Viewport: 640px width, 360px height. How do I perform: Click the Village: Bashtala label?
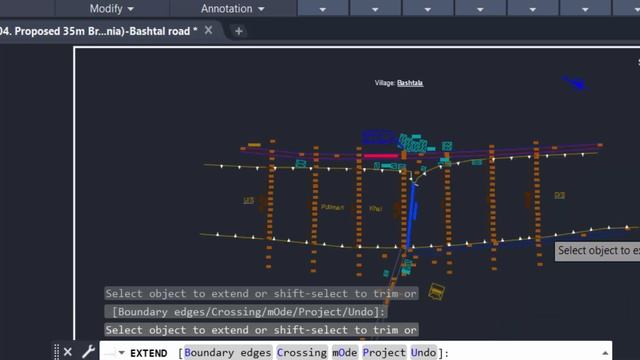coord(399,83)
